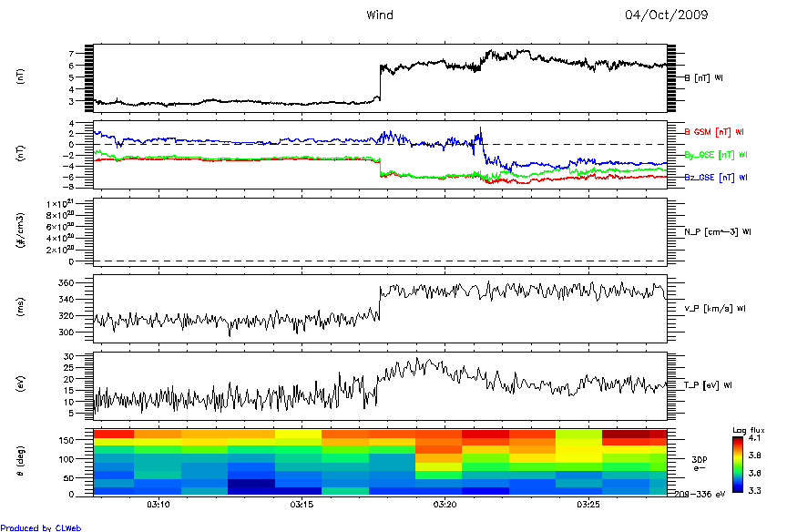This screenshot has height=532, width=787.
Task: Click the "4.1" colorbar maximum value
Action: [x=754, y=438]
